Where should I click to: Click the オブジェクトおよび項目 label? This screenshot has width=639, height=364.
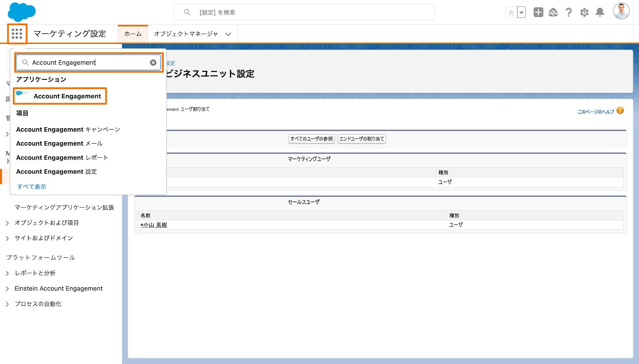pyautogui.click(x=47, y=223)
